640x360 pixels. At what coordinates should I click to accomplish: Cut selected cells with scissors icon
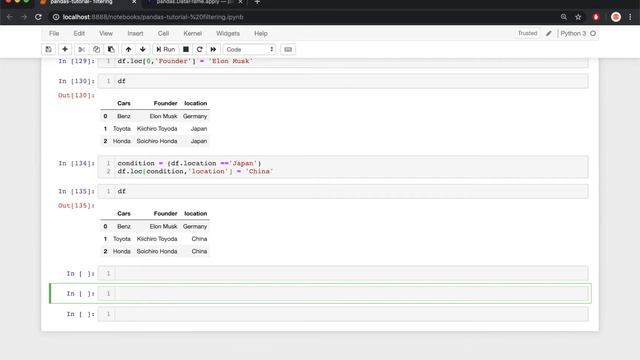[x=81, y=49]
